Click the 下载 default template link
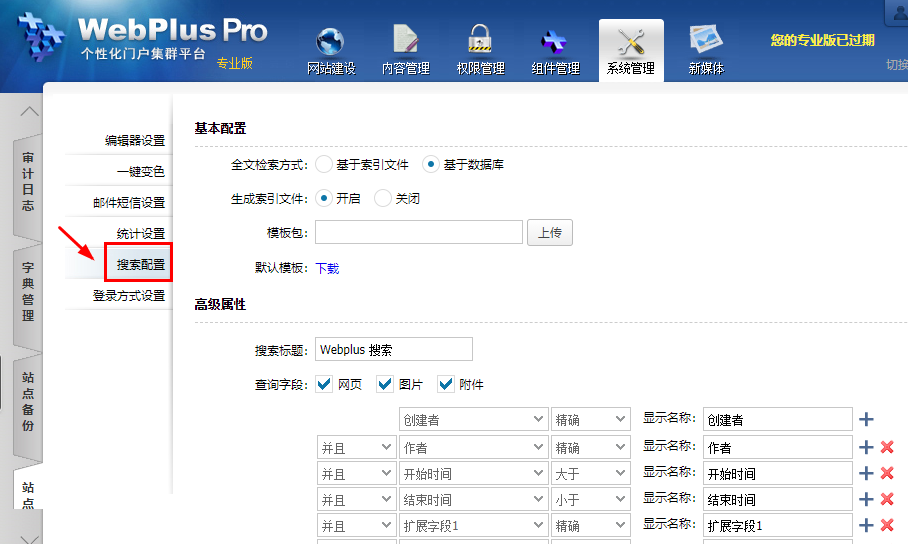The height and width of the screenshot is (544, 908). tap(327, 268)
